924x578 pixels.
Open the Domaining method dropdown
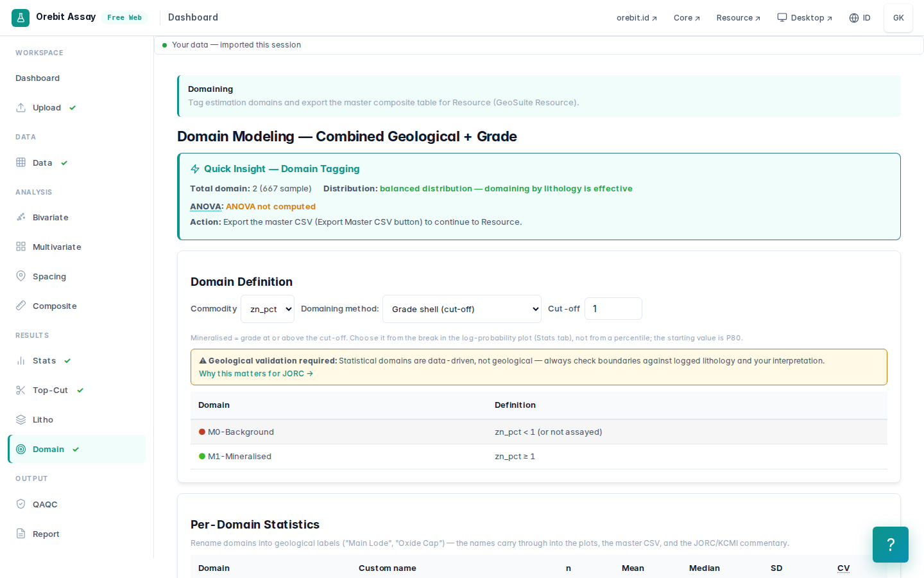(x=462, y=309)
